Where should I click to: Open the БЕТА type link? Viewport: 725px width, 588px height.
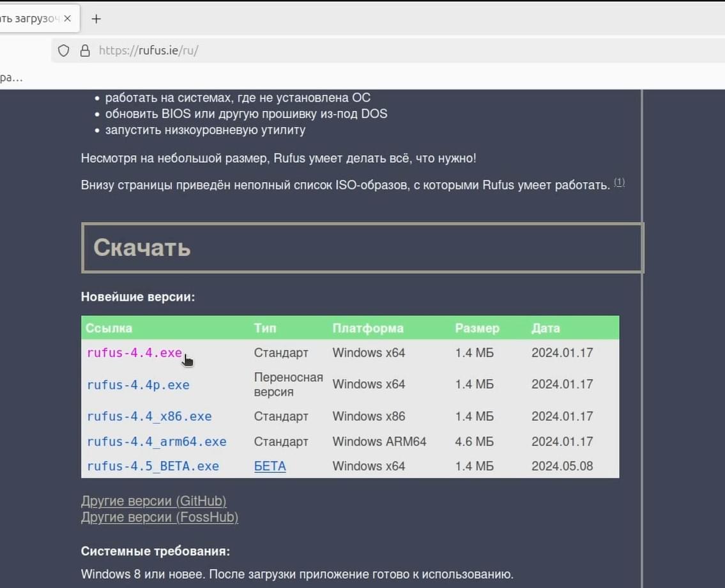[x=270, y=466]
